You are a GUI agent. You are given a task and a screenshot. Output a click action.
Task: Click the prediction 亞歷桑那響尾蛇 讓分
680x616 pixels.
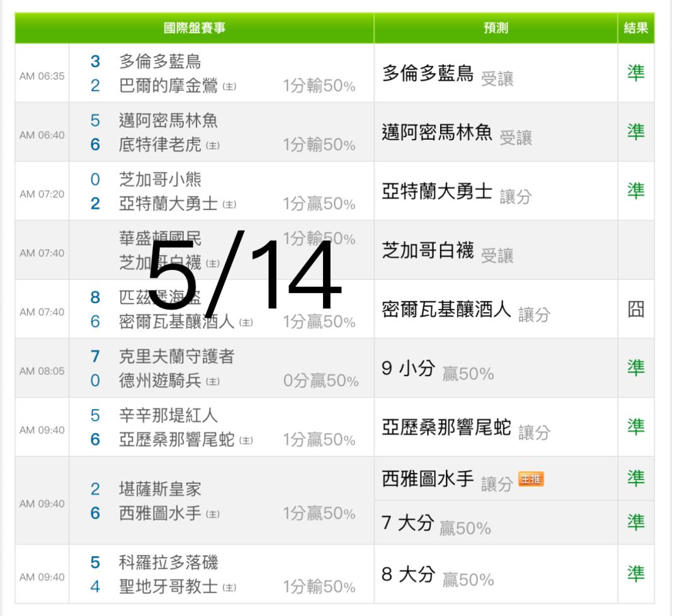click(466, 428)
